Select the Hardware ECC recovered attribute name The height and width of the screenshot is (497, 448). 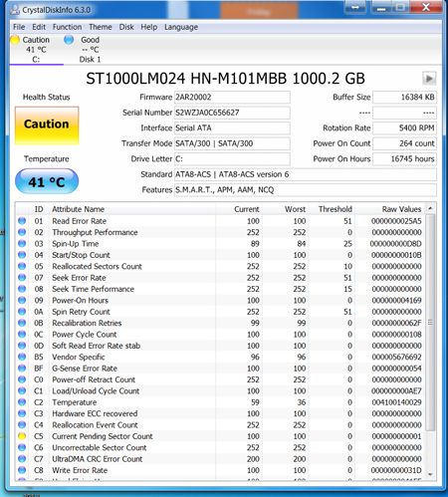95,413
